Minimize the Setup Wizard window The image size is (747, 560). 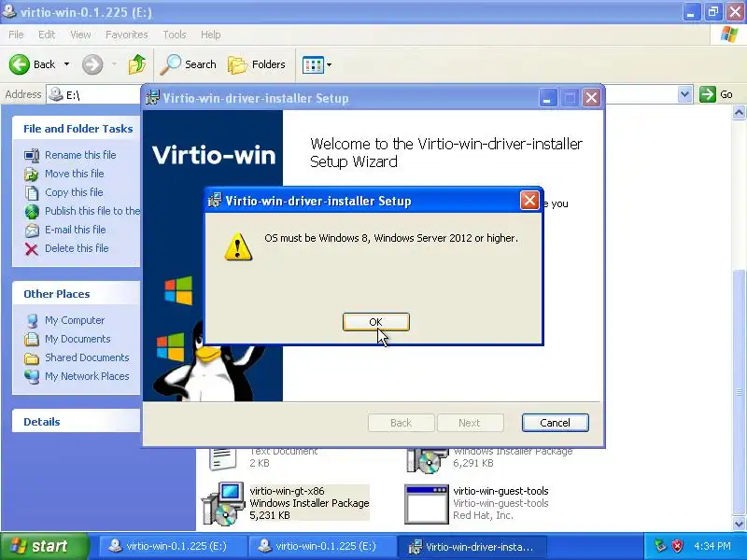547,98
